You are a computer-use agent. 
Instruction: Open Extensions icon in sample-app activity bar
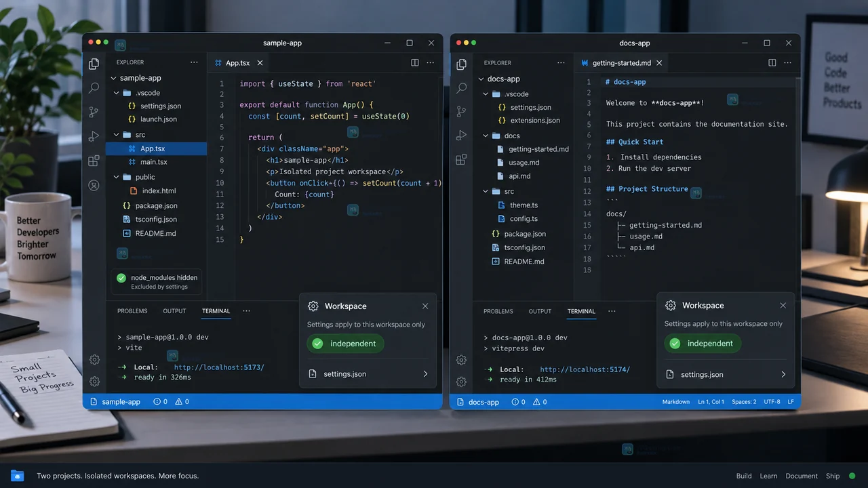94,161
